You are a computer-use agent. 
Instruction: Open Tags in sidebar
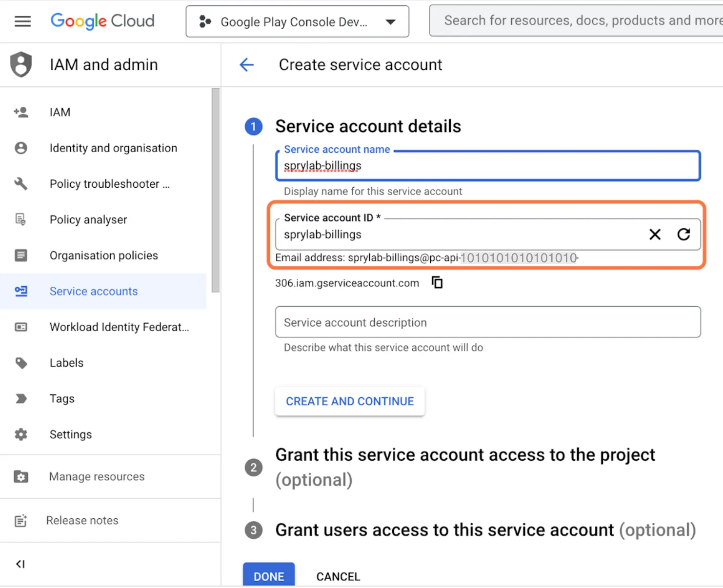click(x=62, y=398)
